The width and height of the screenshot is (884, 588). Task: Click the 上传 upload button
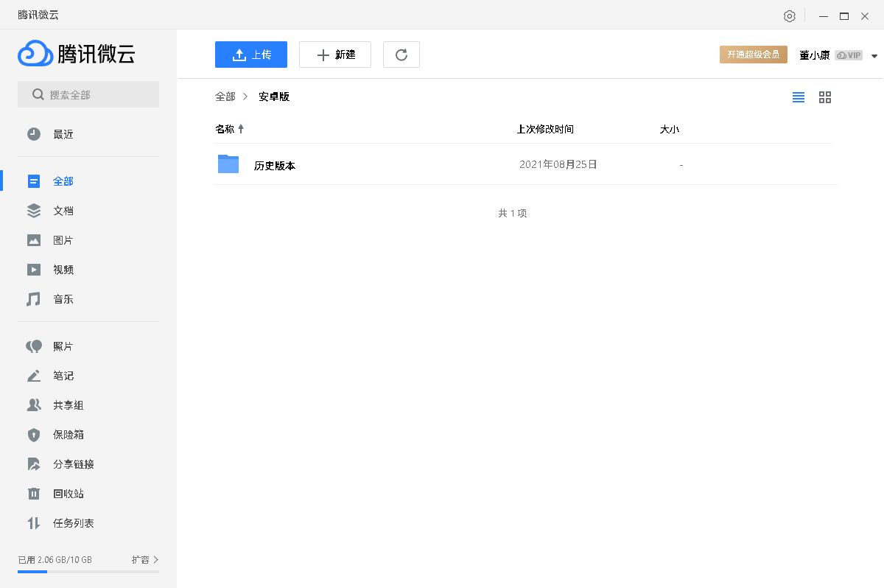tap(250, 54)
